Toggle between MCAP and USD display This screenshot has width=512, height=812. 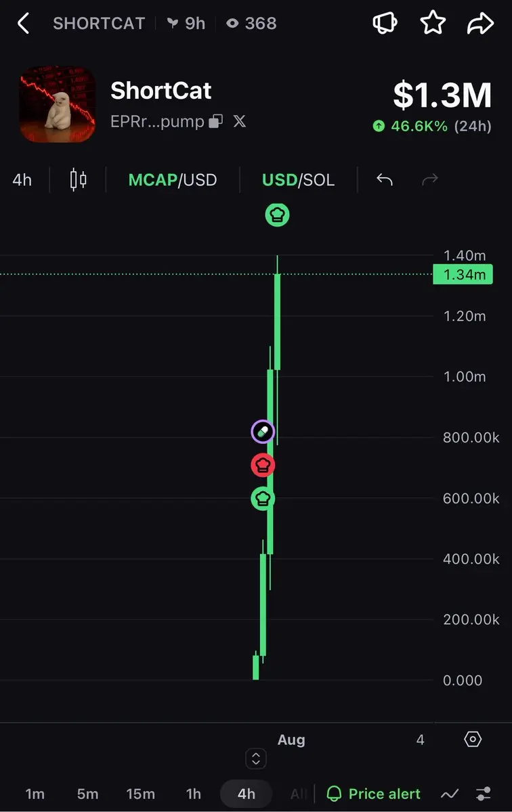(173, 179)
